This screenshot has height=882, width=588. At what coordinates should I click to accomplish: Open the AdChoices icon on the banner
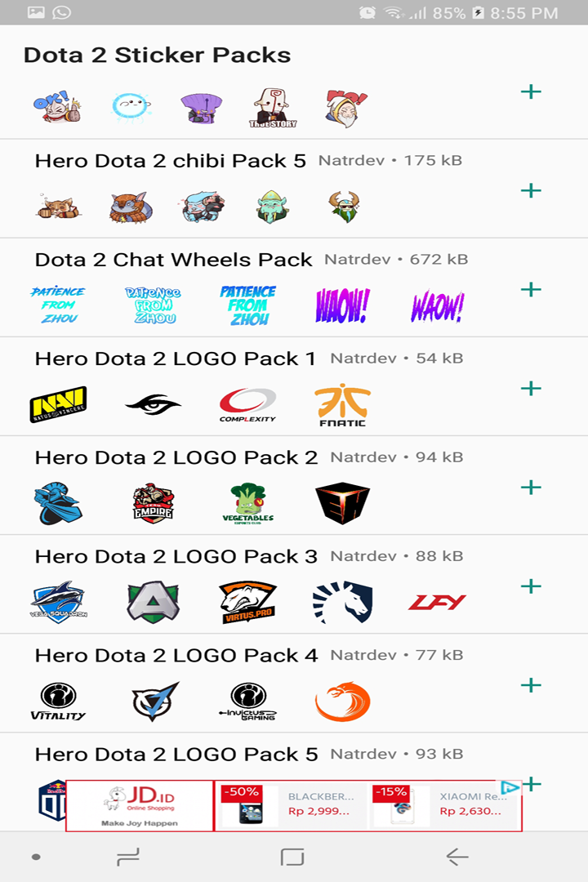[510, 787]
